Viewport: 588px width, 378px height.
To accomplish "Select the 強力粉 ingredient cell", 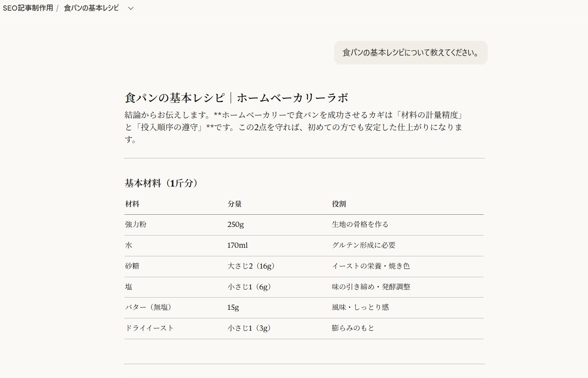I will click(x=135, y=225).
